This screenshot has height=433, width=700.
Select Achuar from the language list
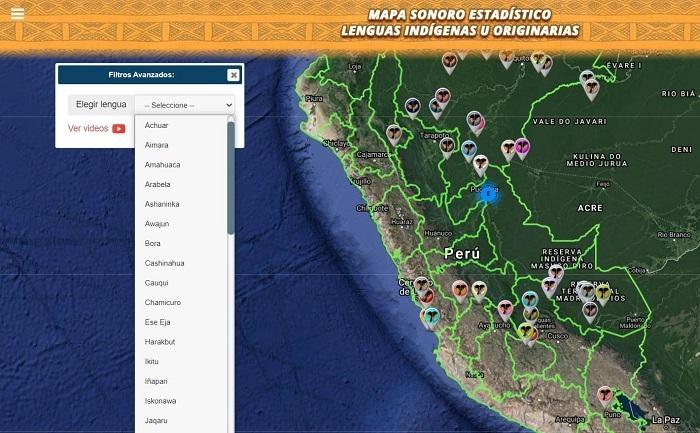tap(156, 125)
